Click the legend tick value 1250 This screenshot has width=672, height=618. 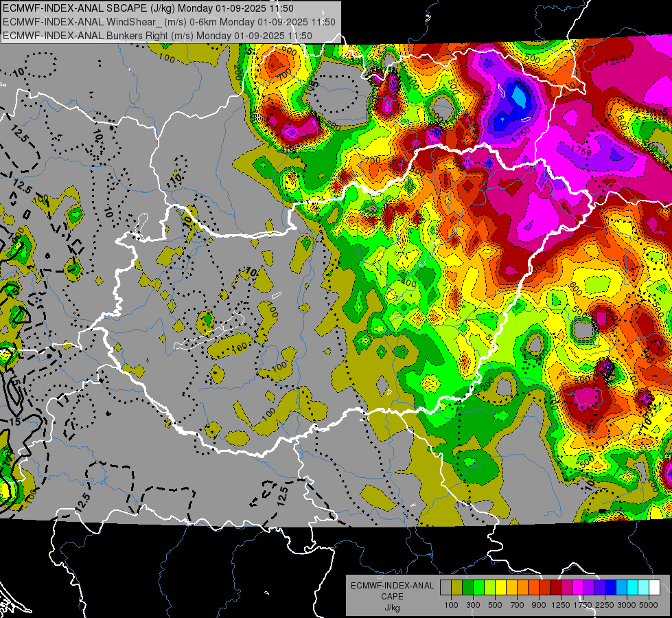point(561,605)
